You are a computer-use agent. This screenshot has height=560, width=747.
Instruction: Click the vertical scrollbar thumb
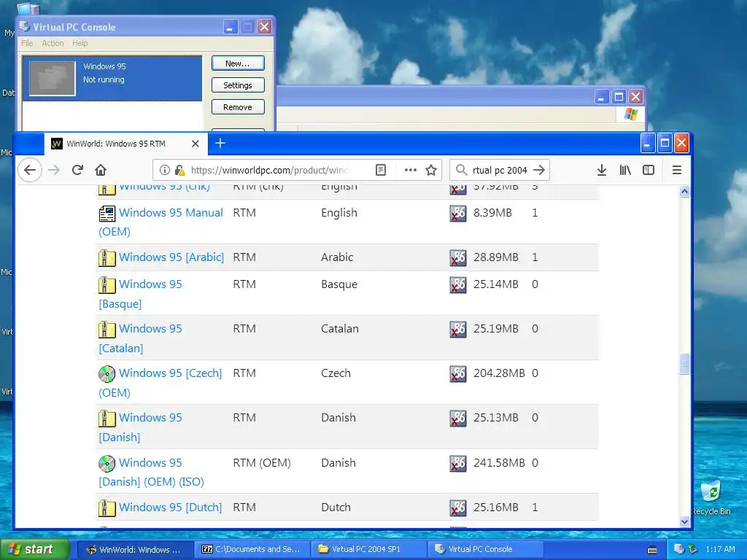(x=684, y=364)
